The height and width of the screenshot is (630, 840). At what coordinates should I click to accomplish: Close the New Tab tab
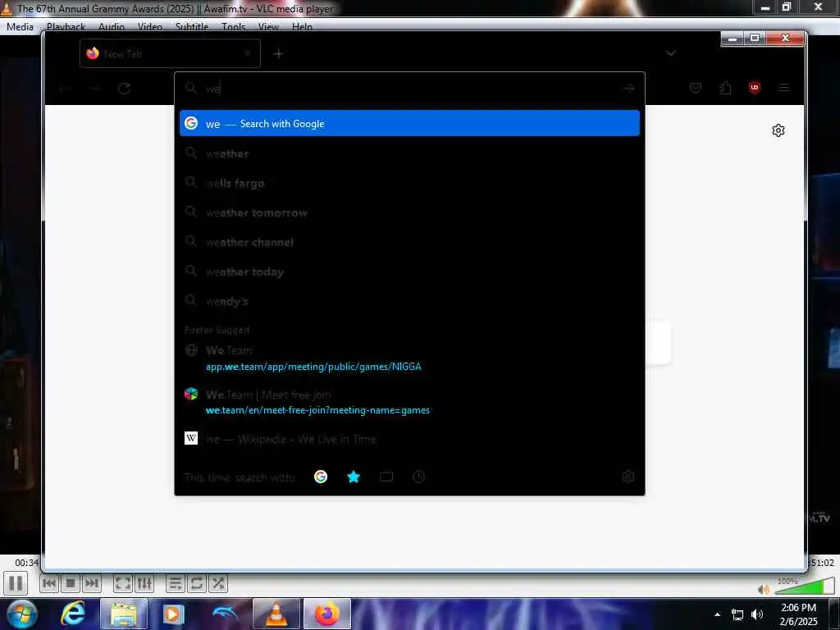pyautogui.click(x=247, y=53)
